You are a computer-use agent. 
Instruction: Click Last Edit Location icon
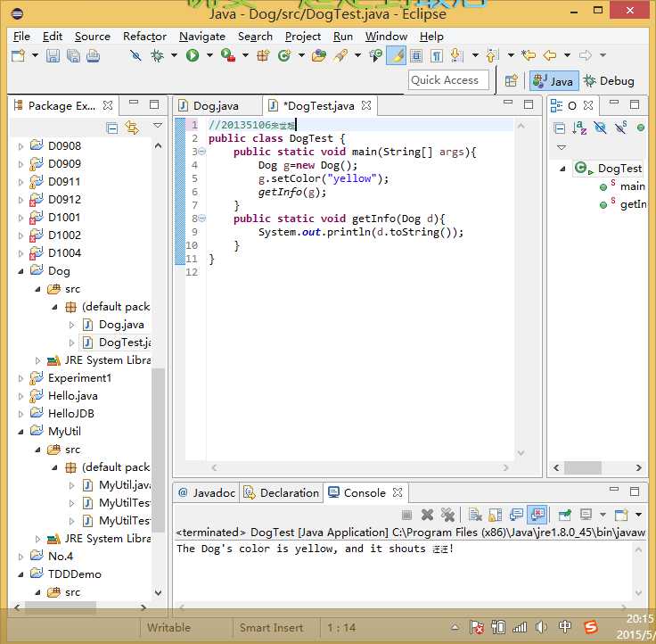529,55
